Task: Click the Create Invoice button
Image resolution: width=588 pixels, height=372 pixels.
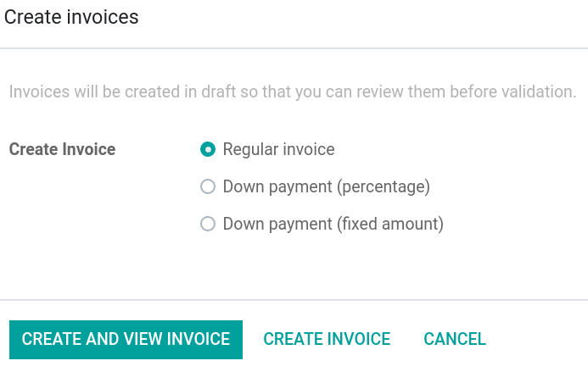Action: tap(327, 339)
